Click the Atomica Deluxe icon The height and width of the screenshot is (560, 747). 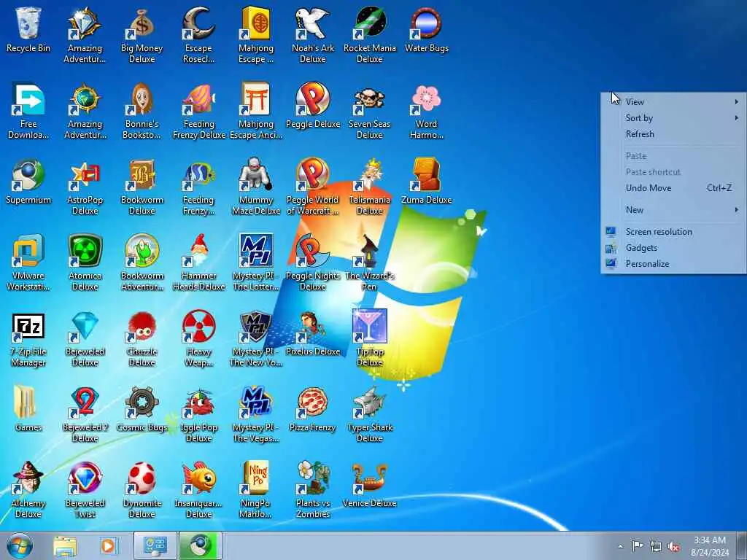coord(85,262)
